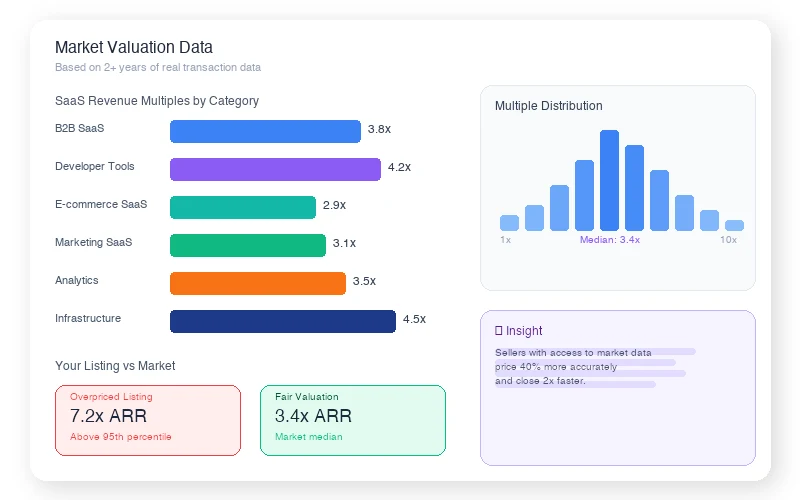Click the SaaS Revenue Multiples by Category heading

pos(157,101)
